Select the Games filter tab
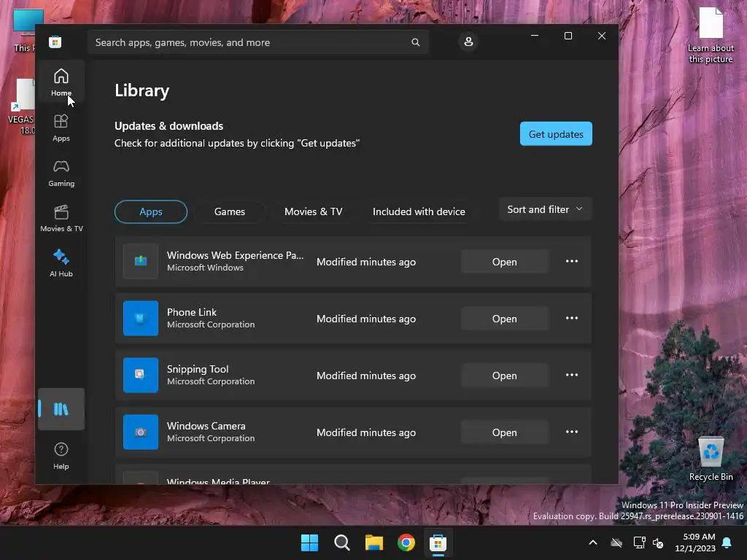This screenshot has height=560, width=747. [x=230, y=211]
